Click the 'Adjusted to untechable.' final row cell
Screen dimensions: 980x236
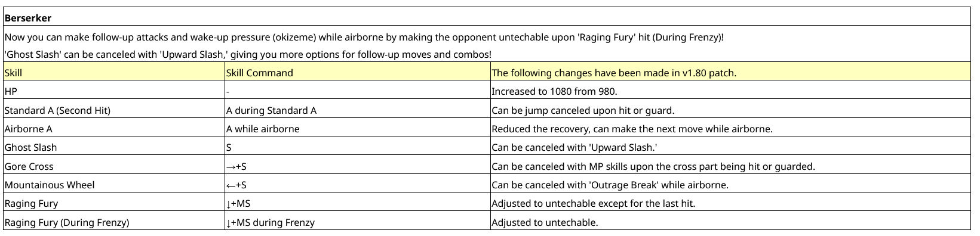(x=730, y=222)
